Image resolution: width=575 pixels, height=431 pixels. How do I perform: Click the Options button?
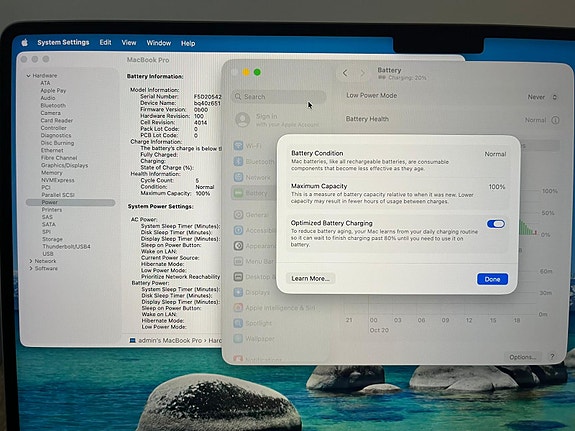[522, 357]
